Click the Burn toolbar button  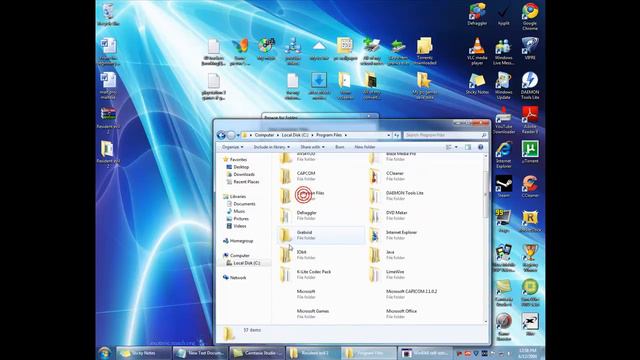tap(340, 147)
